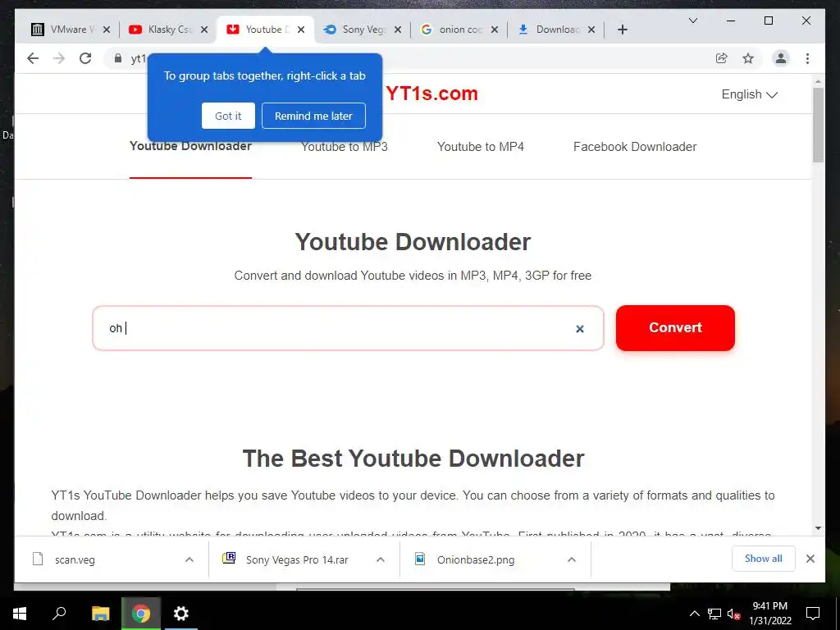This screenshot has width=840, height=630.
Task: Click the browser back arrow
Action: [33, 58]
